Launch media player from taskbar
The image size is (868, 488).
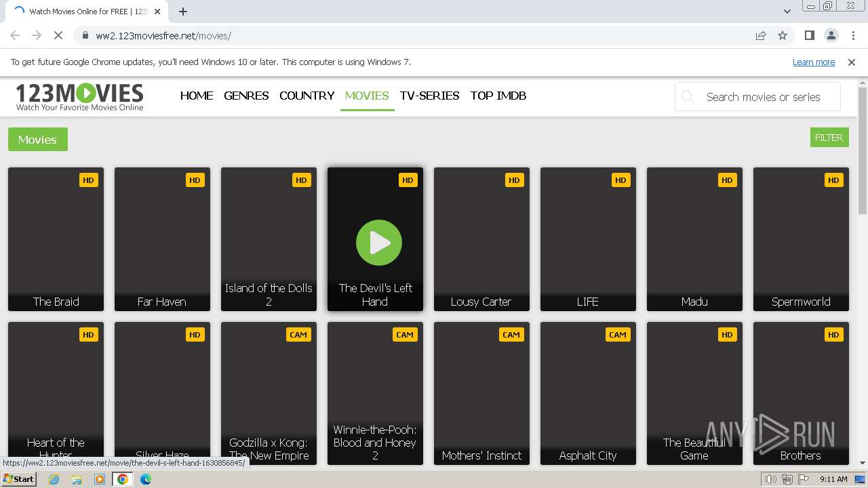pyautogui.click(x=100, y=479)
